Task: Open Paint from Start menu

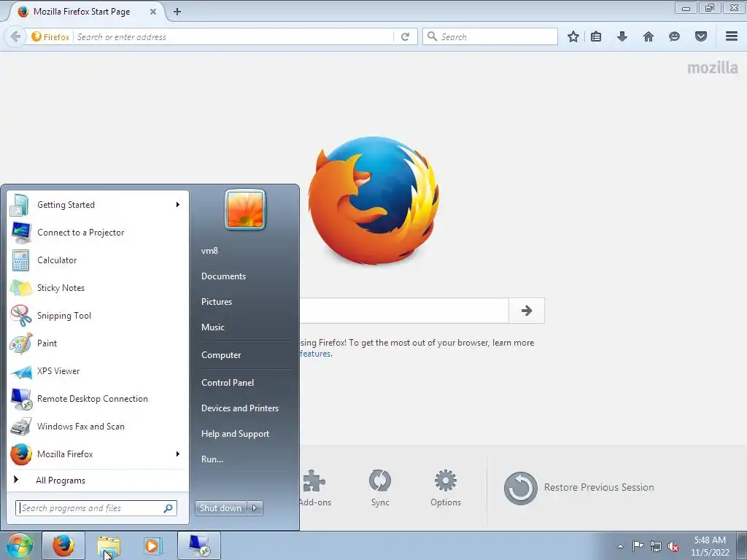Action: [98, 343]
